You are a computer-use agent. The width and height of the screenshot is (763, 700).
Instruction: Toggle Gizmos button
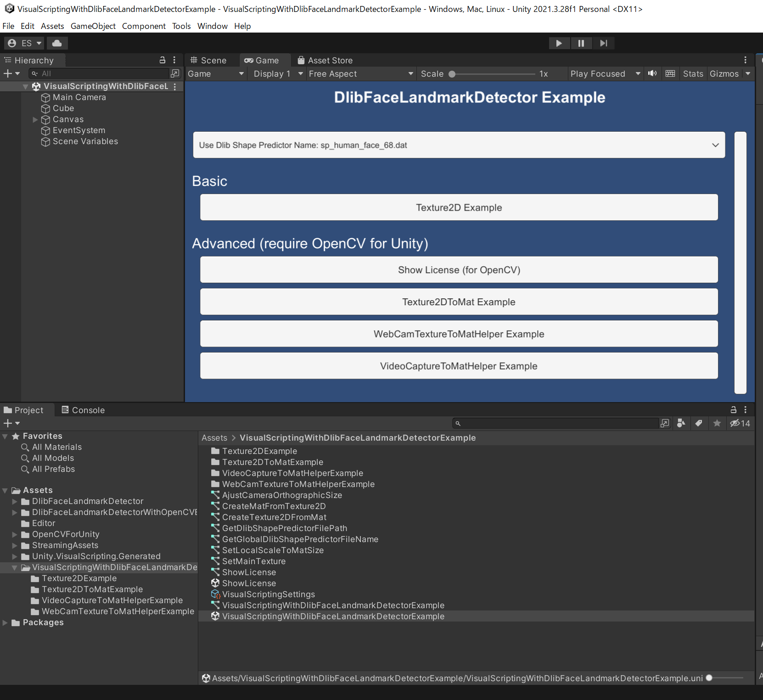pos(724,74)
